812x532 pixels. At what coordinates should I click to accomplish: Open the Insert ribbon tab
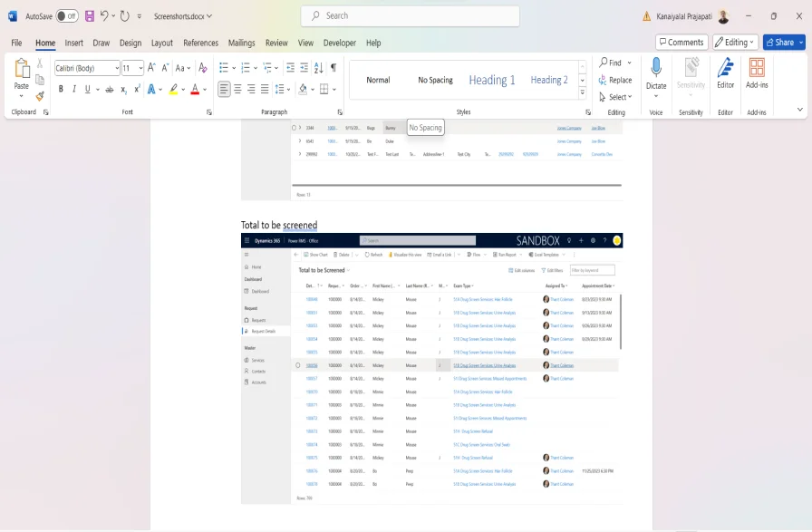pyautogui.click(x=74, y=43)
